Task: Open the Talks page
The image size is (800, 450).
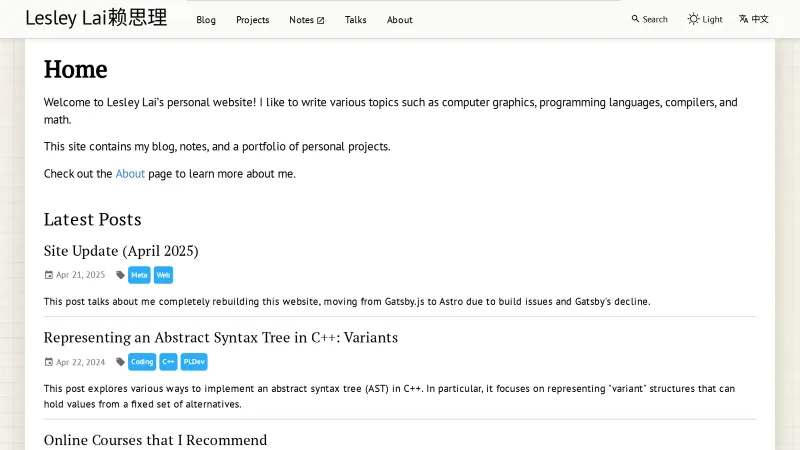Action: coord(355,20)
